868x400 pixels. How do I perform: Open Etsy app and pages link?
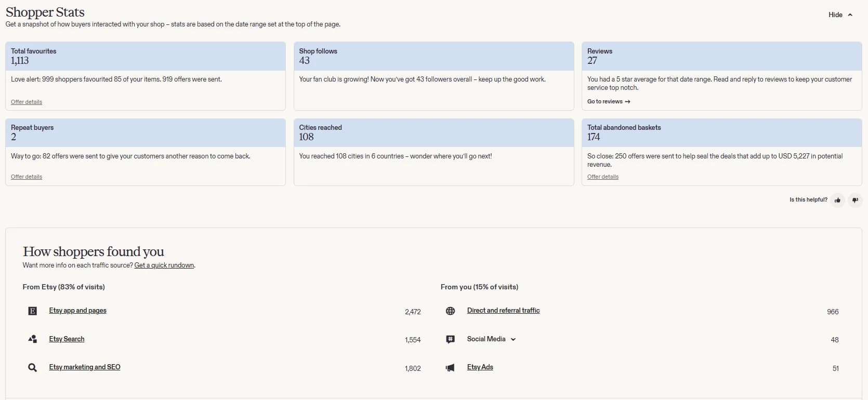point(77,311)
